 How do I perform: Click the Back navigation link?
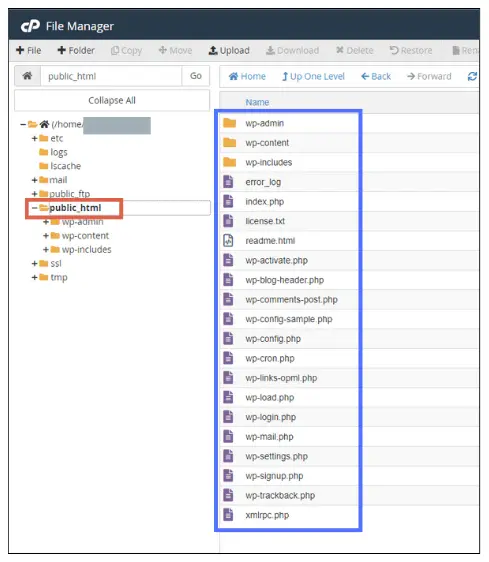[376, 76]
